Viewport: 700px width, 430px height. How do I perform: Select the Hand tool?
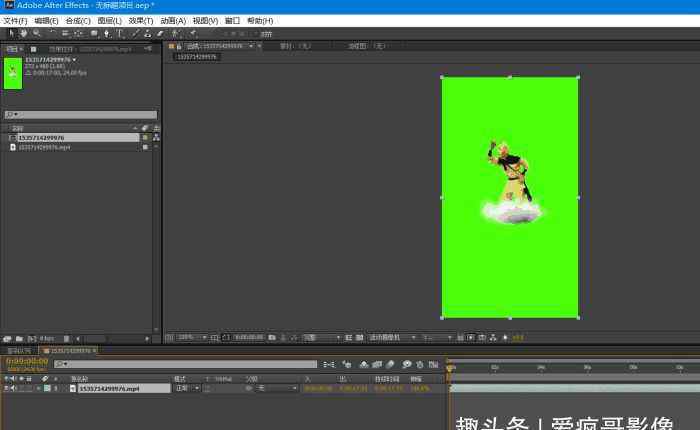point(24,33)
